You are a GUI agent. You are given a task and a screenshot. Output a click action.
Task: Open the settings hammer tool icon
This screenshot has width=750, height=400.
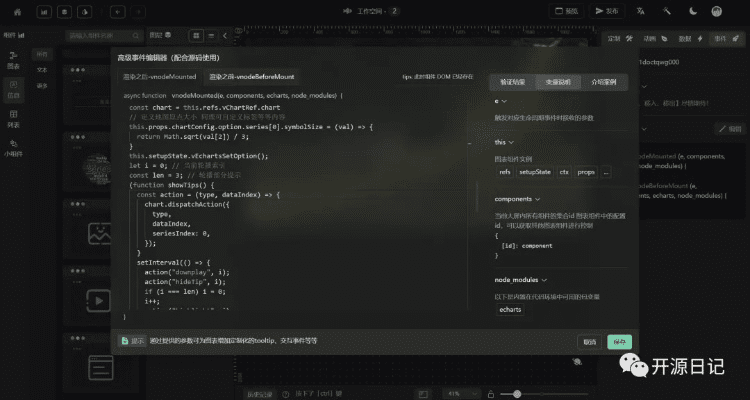click(667, 11)
